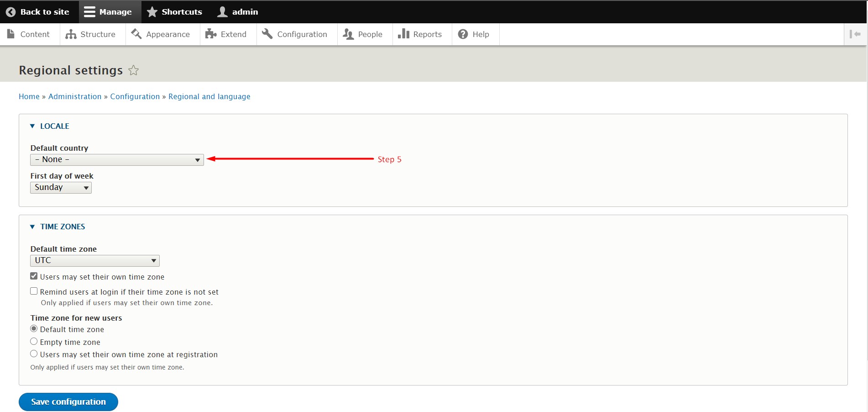Click the admin user silhouette icon
868x412 pixels.
pos(222,12)
